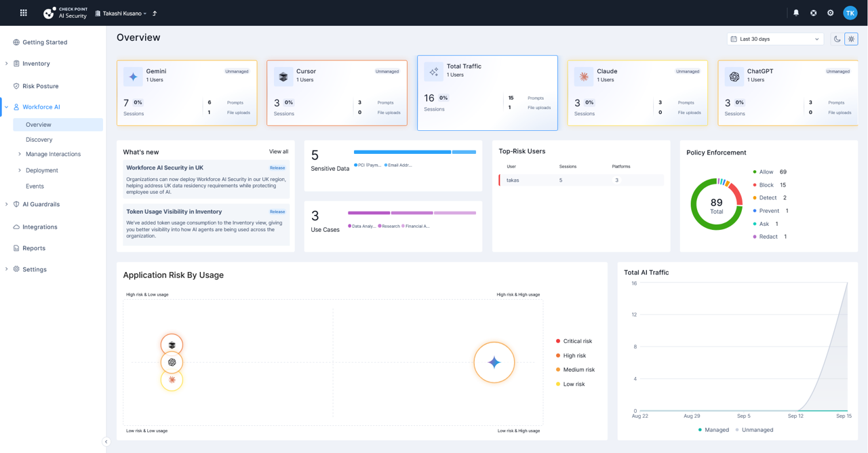Click the Allow green legend swatch
The width and height of the screenshot is (868, 453).
[x=755, y=172]
